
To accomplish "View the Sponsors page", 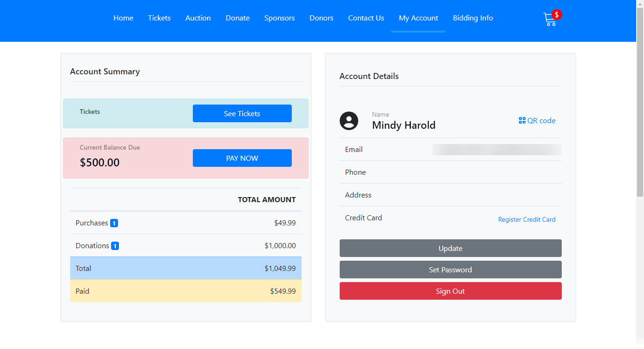I will [x=279, y=18].
